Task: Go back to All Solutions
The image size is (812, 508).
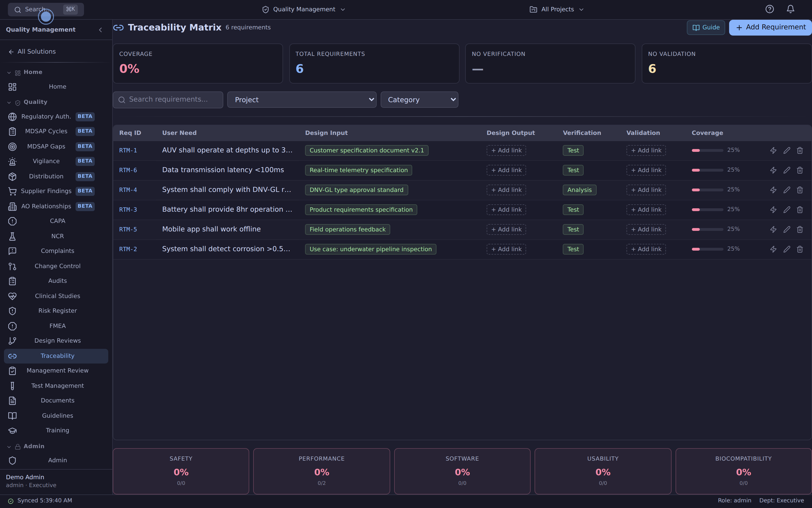Action: tap(32, 52)
